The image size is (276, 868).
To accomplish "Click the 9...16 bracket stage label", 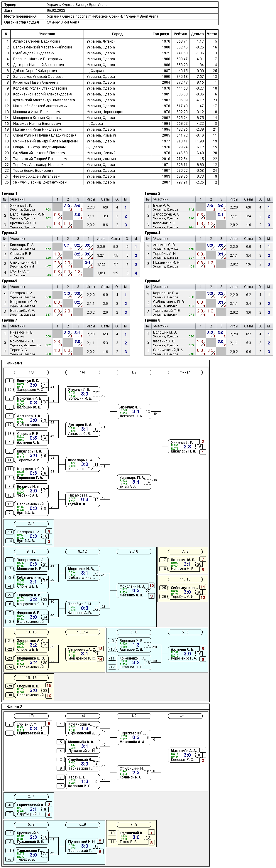I will pyautogui.click(x=31, y=551).
